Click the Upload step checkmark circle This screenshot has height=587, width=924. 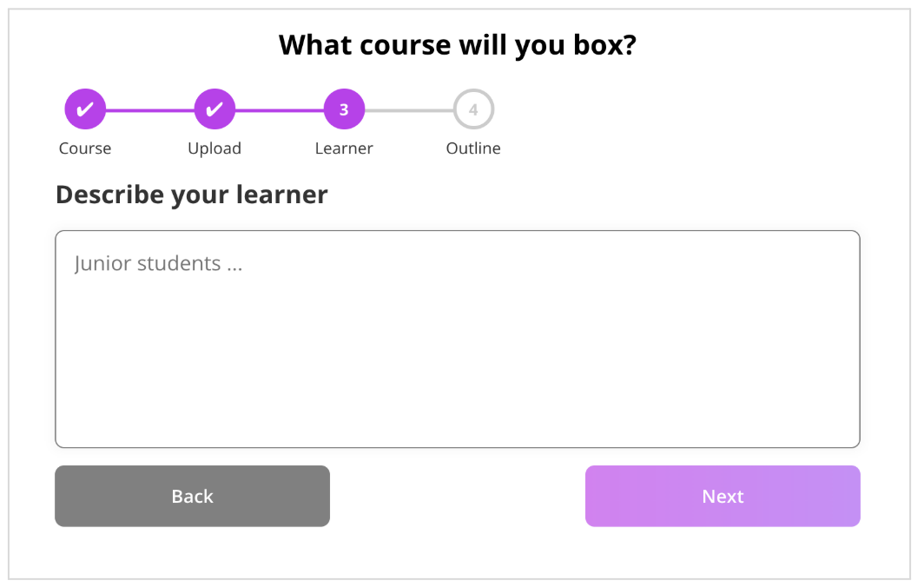(x=214, y=109)
